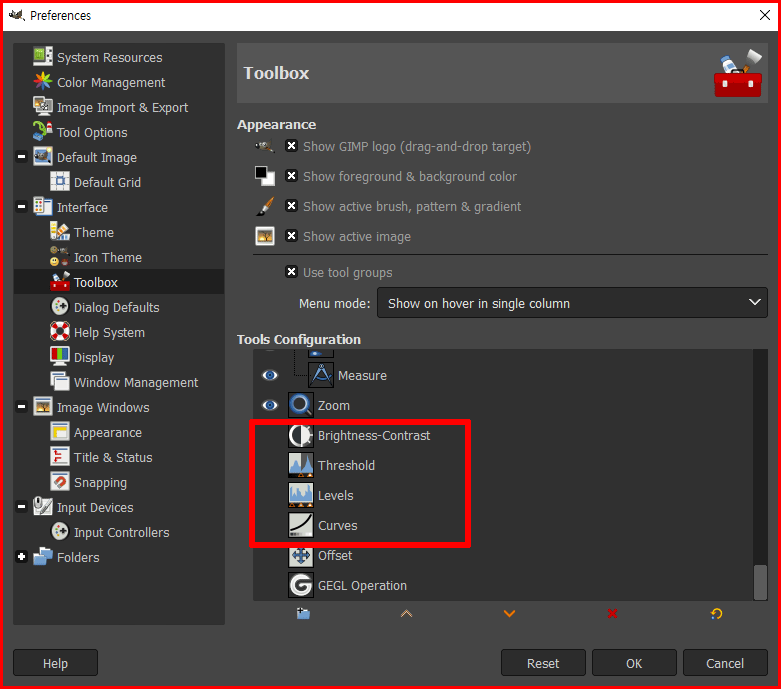Select the GEGL Operation icon

click(301, 585)
